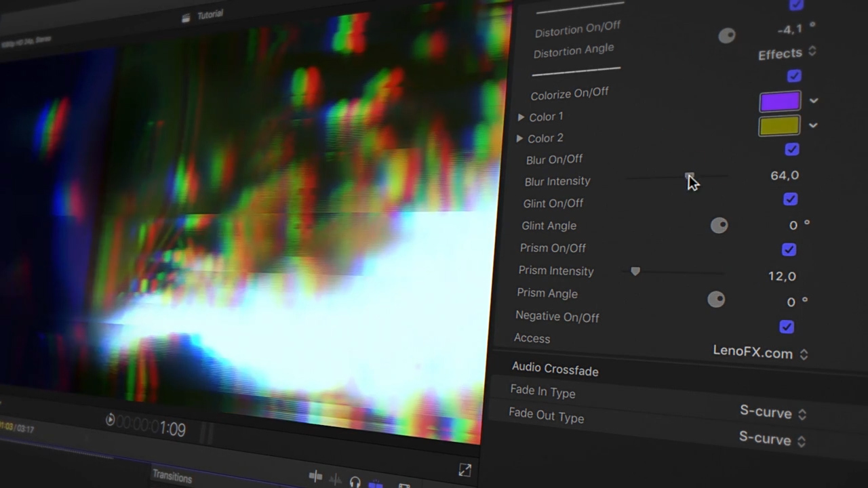The height and width of the screenshot is (488, 868).
Task: Open the LenoFX.com Access dropdown
Action: pyautogui.click(x=760, y=352)
